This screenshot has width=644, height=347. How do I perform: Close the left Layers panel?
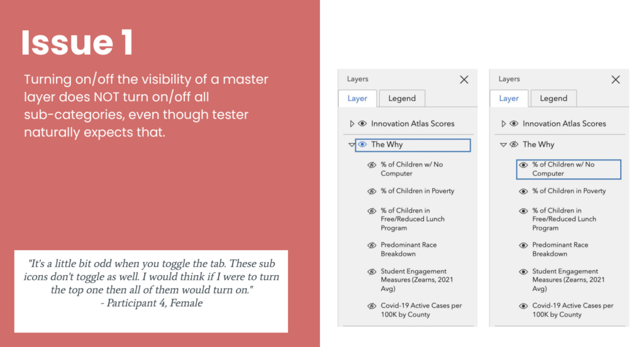tap(464, 79)
